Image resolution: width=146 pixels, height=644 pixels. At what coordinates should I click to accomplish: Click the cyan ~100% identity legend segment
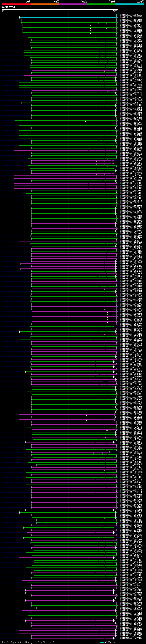(x=130, y=4)
